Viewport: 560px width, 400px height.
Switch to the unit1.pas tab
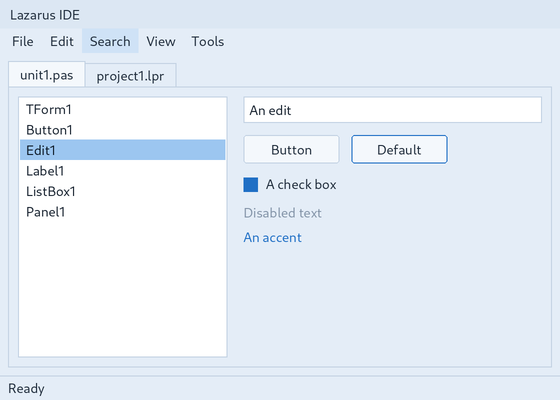(47, 75)
